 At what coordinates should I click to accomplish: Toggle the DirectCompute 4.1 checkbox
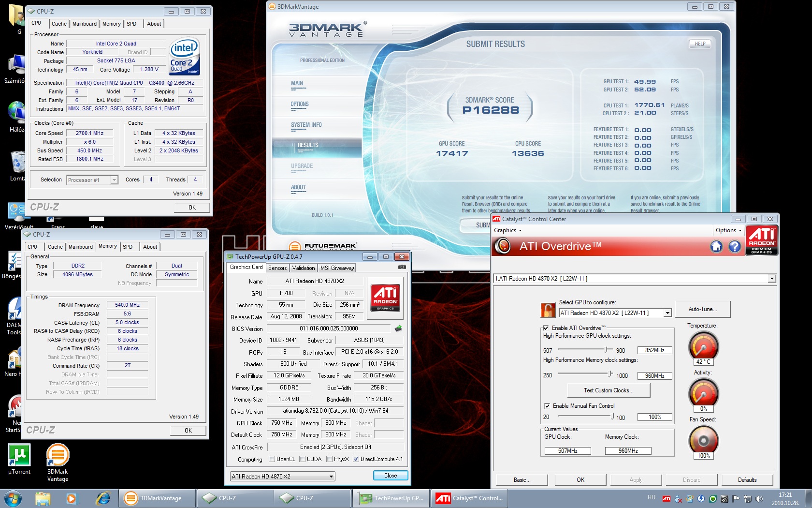click(x=356, y=459)
